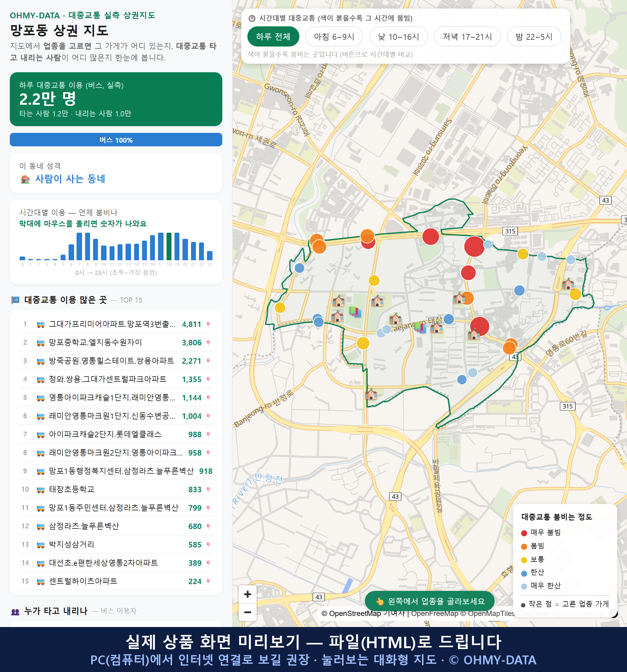Zoom in the map with plus button
The image size is (627, 672).
(247, 594)
